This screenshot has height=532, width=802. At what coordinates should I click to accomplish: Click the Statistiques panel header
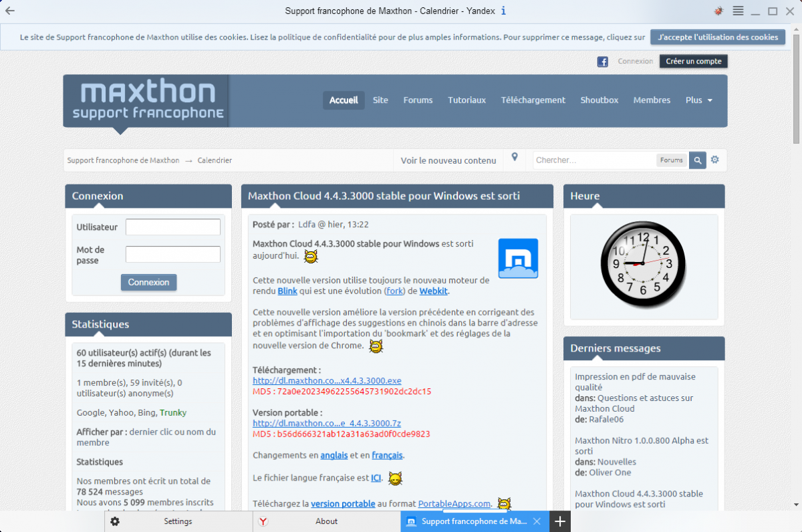(148, 325)
